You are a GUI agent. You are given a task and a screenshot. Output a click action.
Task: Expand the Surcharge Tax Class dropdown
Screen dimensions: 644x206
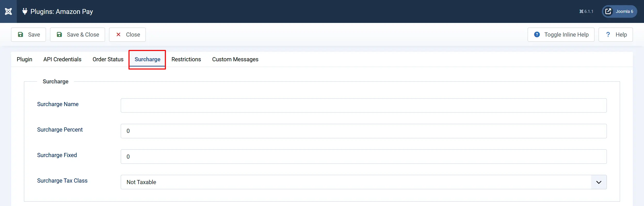(364, 182)
